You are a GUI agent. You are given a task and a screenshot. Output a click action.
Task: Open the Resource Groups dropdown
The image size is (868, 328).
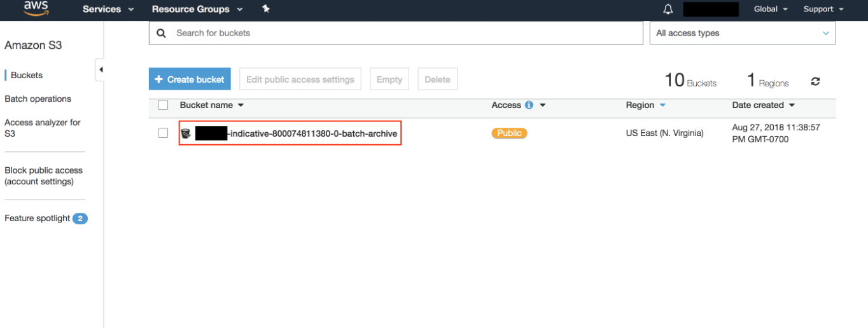click(x=197, y=9)
